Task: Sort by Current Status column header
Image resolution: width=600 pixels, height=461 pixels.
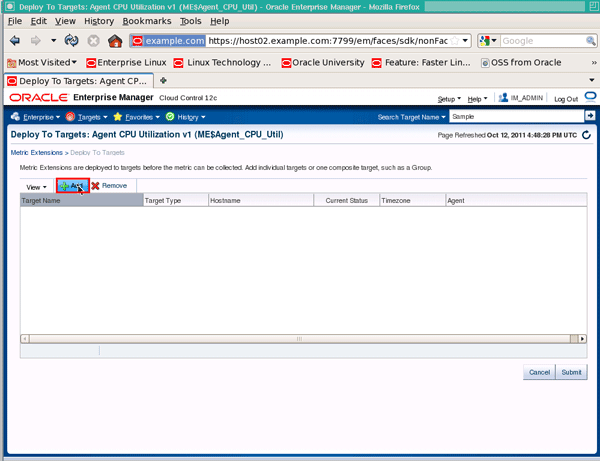Action: pos(347,200)
